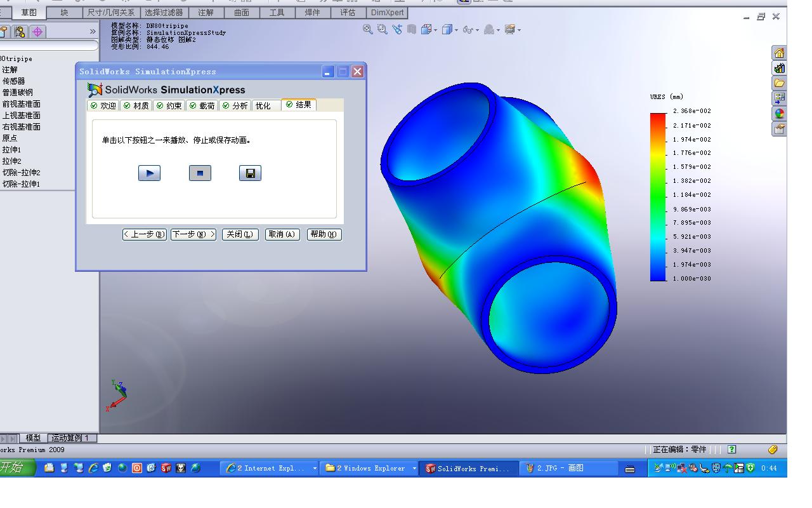Open the Apply Scene dropdown arrow

pos(498,30)
